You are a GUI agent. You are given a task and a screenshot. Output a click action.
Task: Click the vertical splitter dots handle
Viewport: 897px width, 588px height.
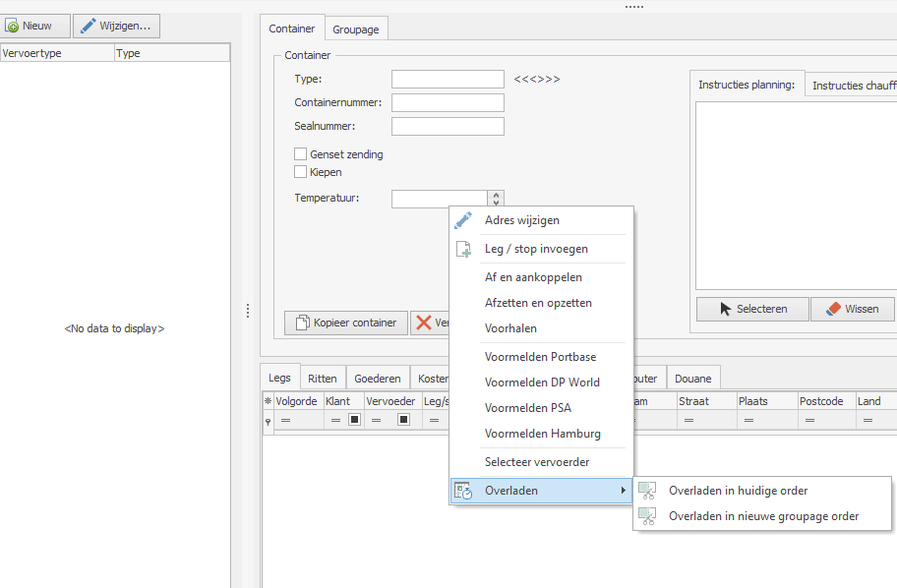tap(248, 311)
